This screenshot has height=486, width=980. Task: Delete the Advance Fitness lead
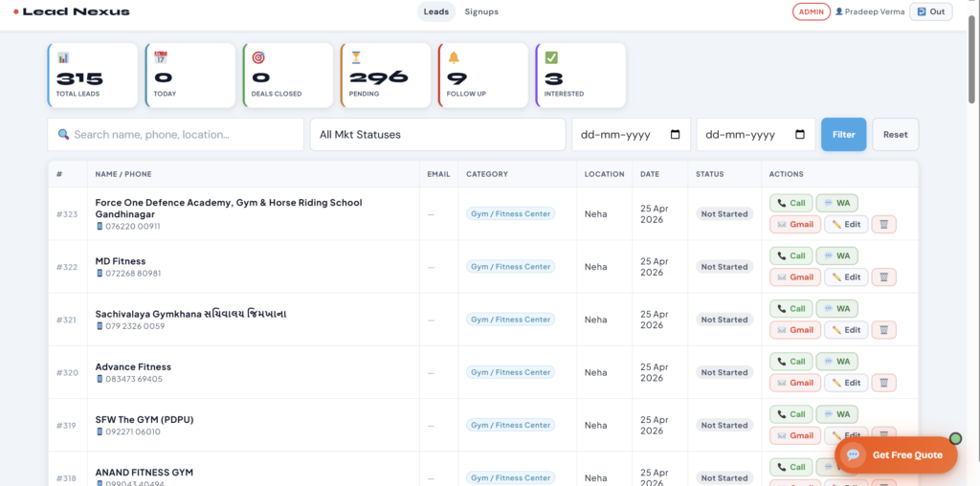tap(883, 383)
